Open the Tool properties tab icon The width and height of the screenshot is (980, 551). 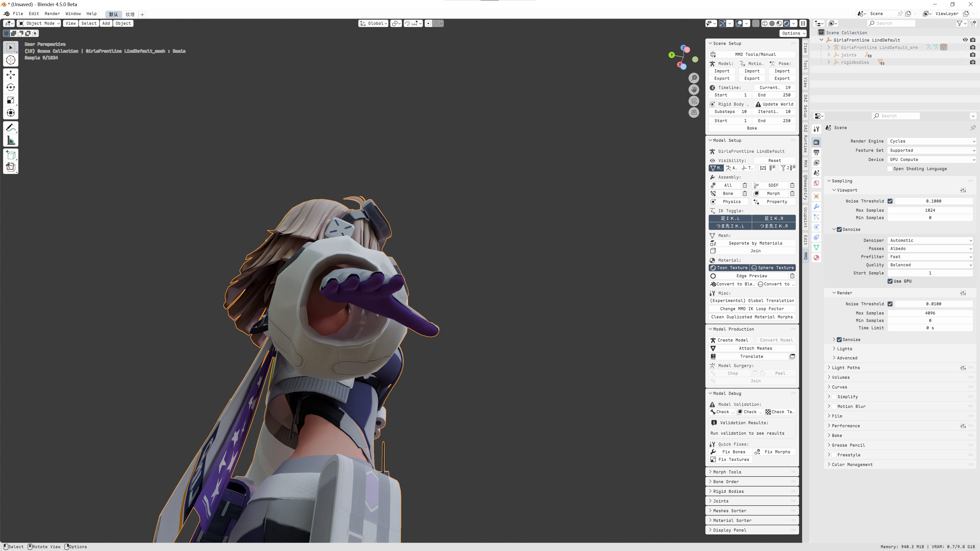(x=816, y=129)
